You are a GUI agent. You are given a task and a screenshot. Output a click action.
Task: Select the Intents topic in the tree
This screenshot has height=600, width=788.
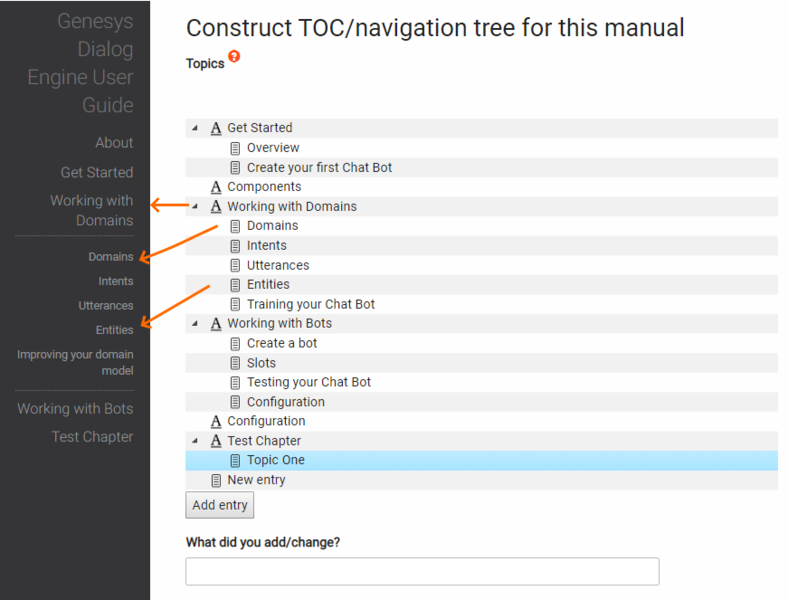pyautogui.click(x=481, y=246)
